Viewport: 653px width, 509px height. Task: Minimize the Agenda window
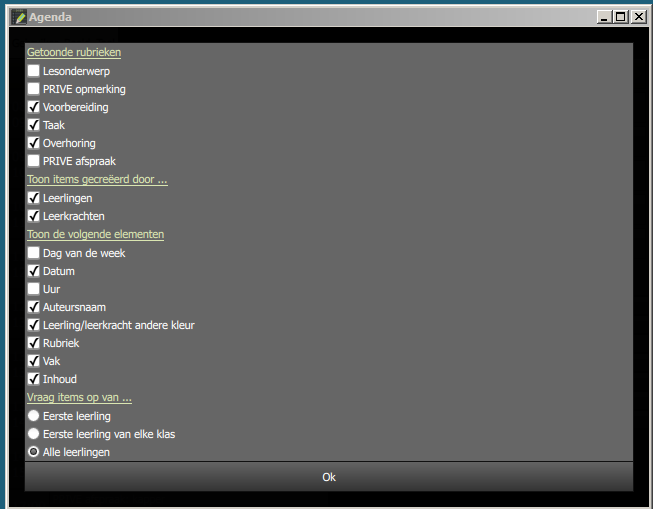[x=604, y=17]
